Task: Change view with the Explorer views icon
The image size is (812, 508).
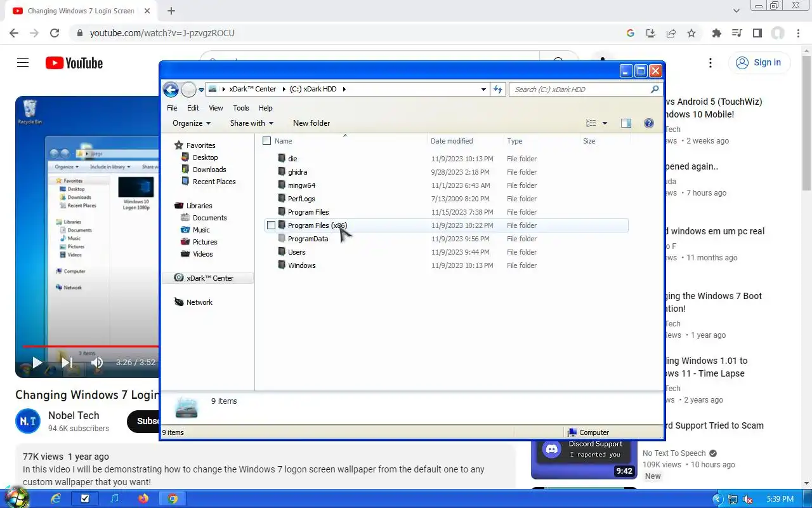Action: (x=591, y=123)
